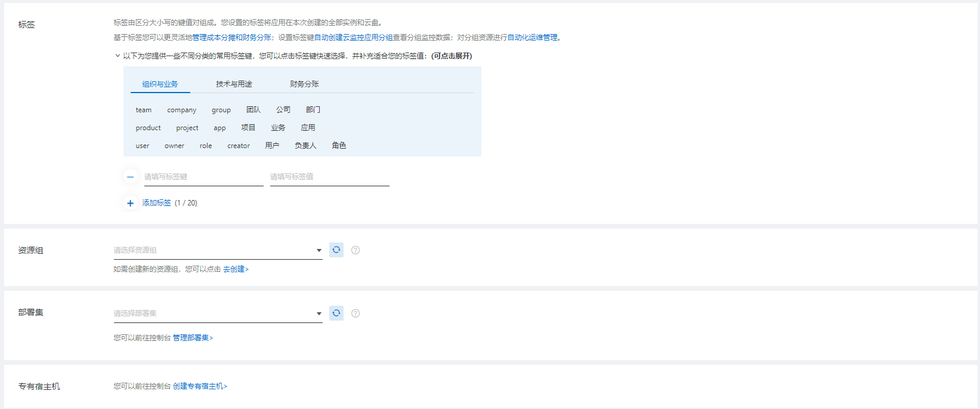This screenshot has height=409, width=980.
Task: Open the 管理成本分摊 link
Action: coord(214,38)
